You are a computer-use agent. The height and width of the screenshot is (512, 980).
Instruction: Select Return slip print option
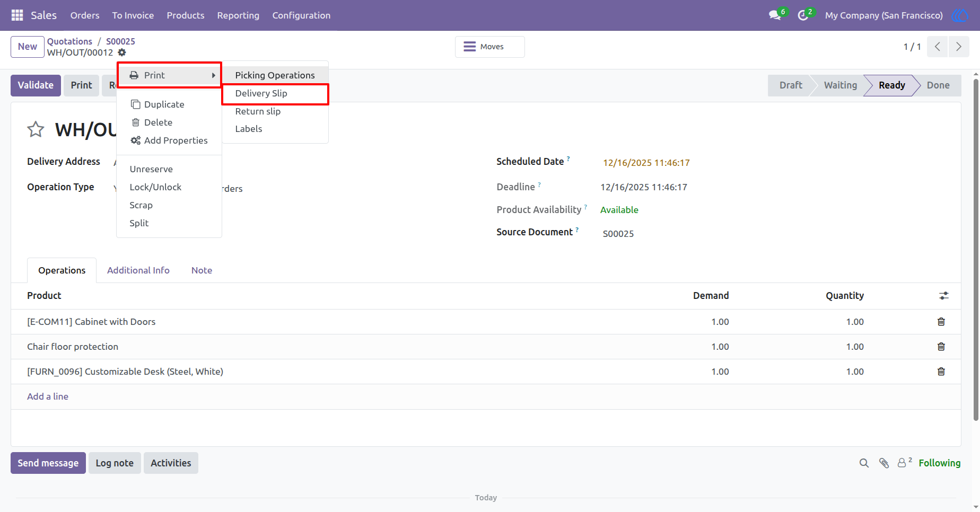click(275, 111)
